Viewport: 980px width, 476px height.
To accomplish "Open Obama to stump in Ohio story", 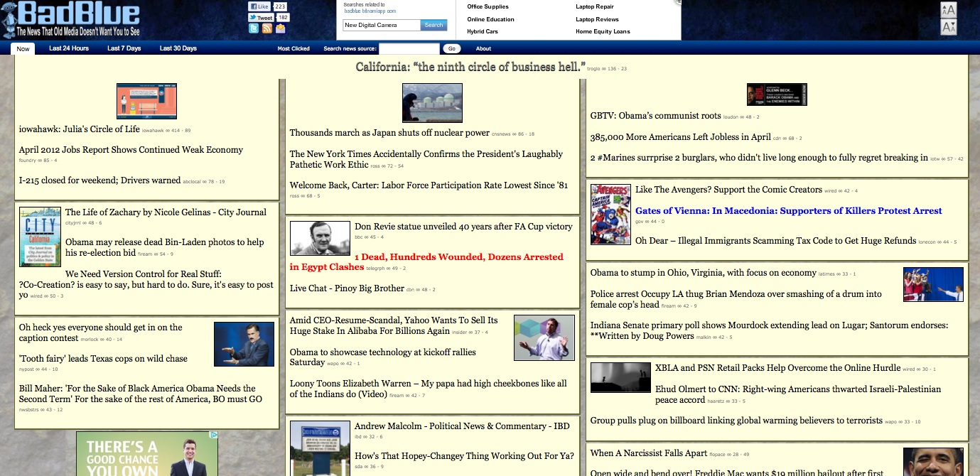I will click(x=704, y=273).
